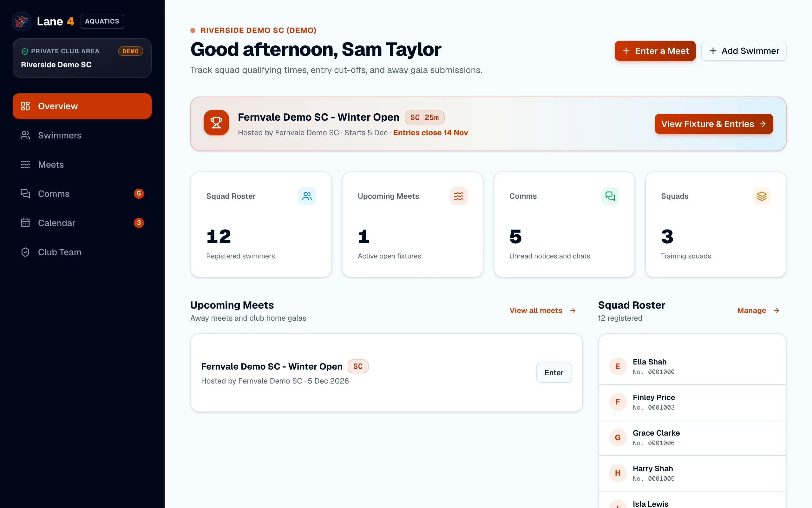Click the DEMO badge in the sidebar
Image resolution: width=812 pixels, height=508 pixels.
[x=131, y=51]
